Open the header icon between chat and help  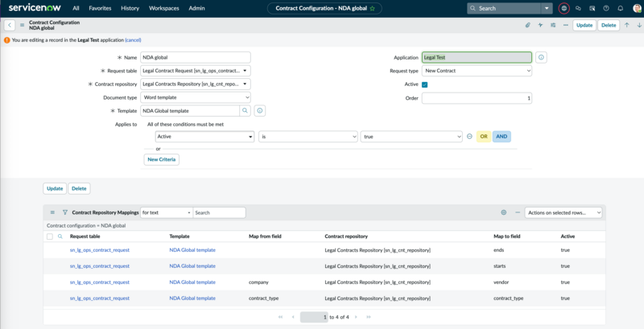click(592, 8)
